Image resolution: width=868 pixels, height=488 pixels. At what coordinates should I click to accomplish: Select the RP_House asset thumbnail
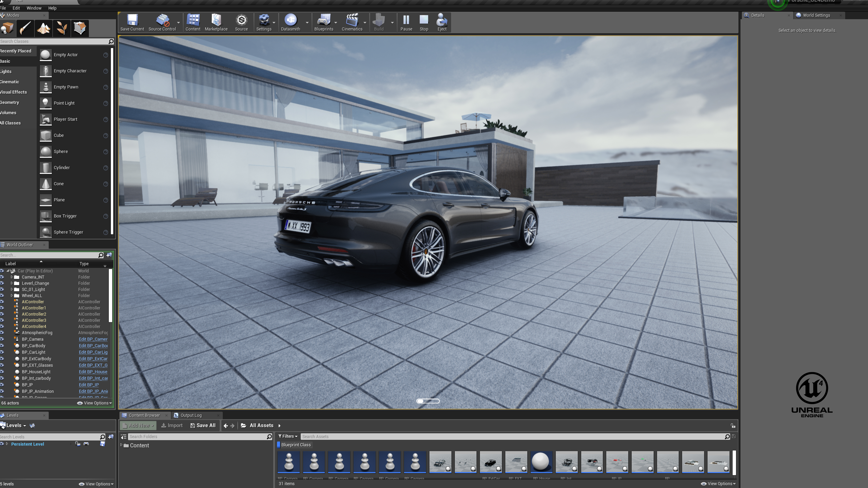coord(541,462)
